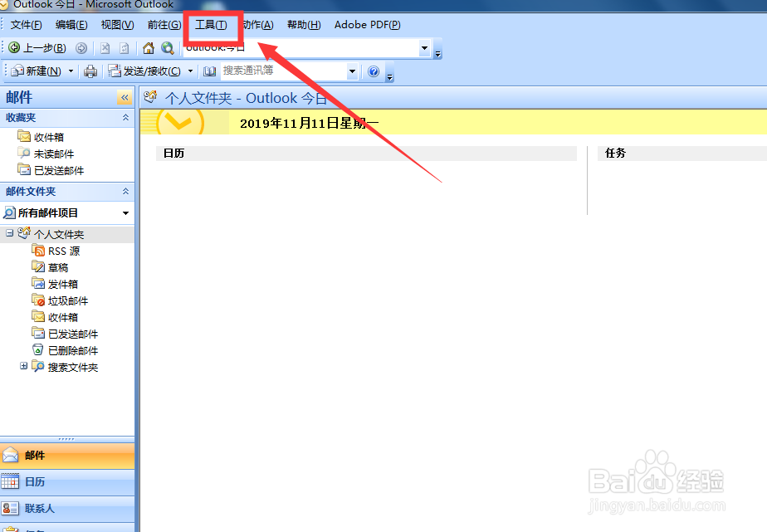The height and width of the screenshot is (532, 767).
Task: Expand the 新建 dropdown arrow
Action: (71, 71)
